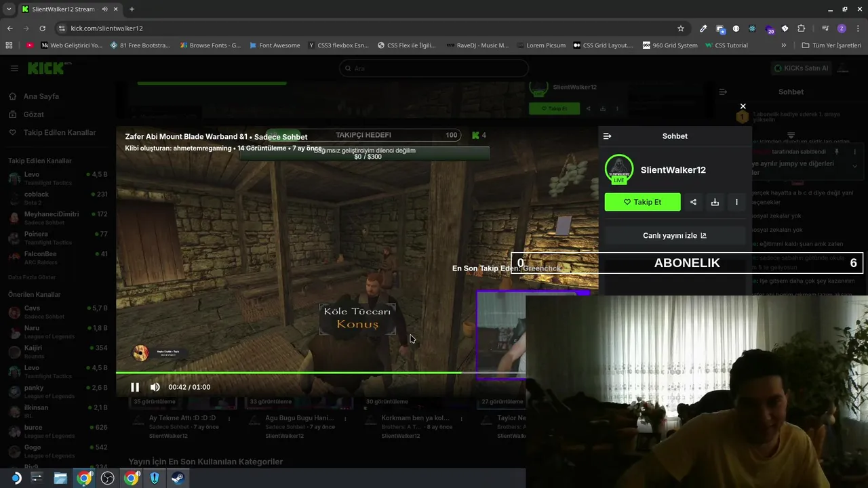
Task: Close the clip overlay with the X
Action: click(743, 106)
